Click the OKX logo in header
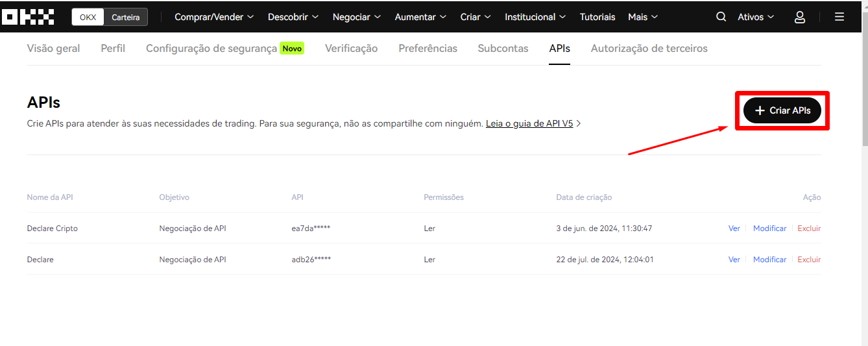The width and height of the screenshot is (868, 346). tap(28, 17)
